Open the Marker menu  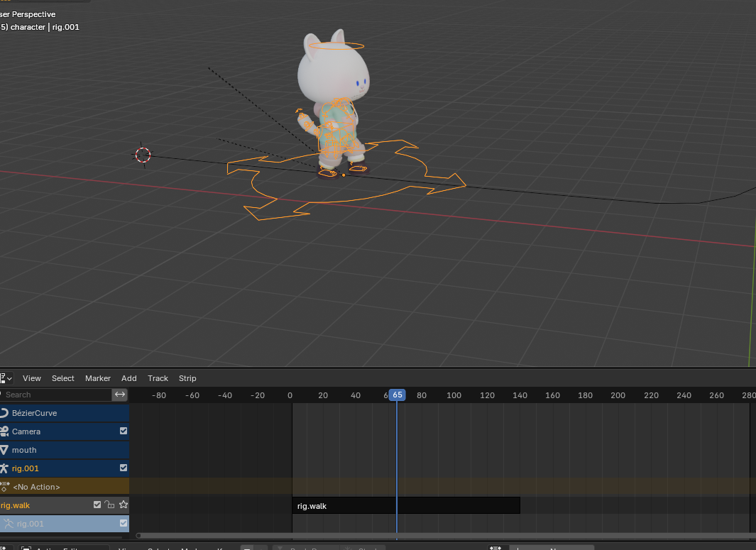(x=98, y=378)
